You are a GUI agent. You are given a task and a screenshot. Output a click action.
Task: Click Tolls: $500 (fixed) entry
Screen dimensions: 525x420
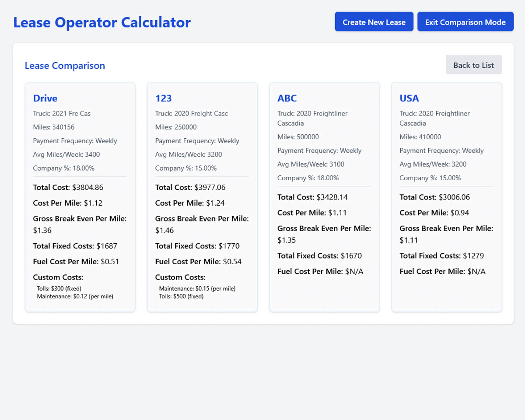[181, 296]
